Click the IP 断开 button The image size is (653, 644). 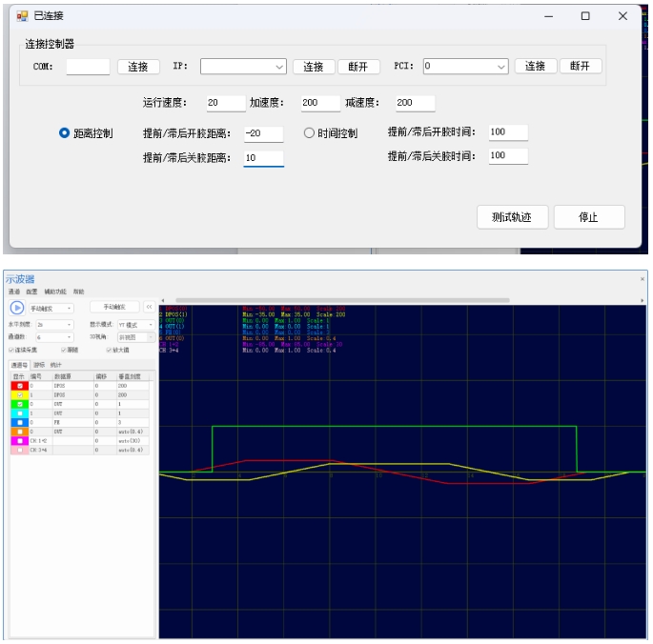(x=358, y=67)
